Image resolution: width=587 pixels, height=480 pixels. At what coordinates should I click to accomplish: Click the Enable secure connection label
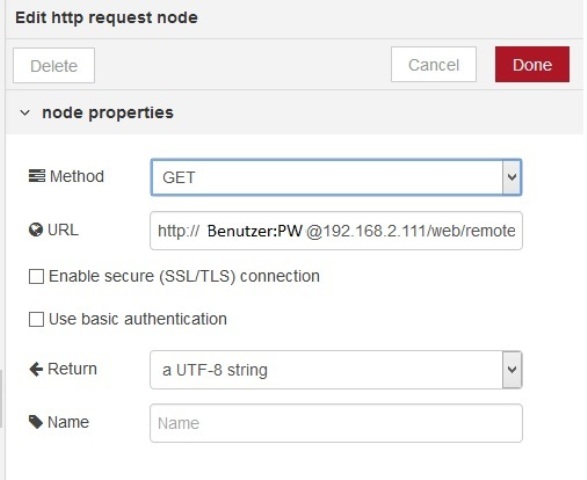pyautogui.click(x=184, y=276)
